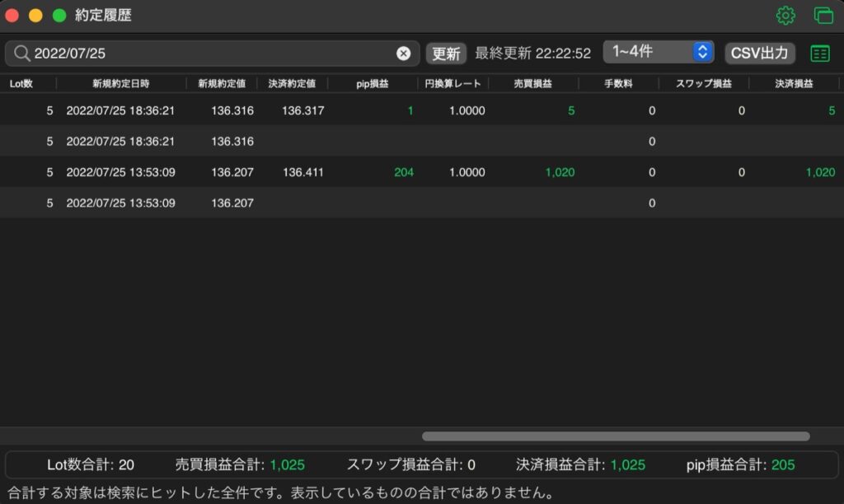
Task: Click the 1,020 value in 売買損益 column
Action: pyautogui.click(x=560, y=173)
